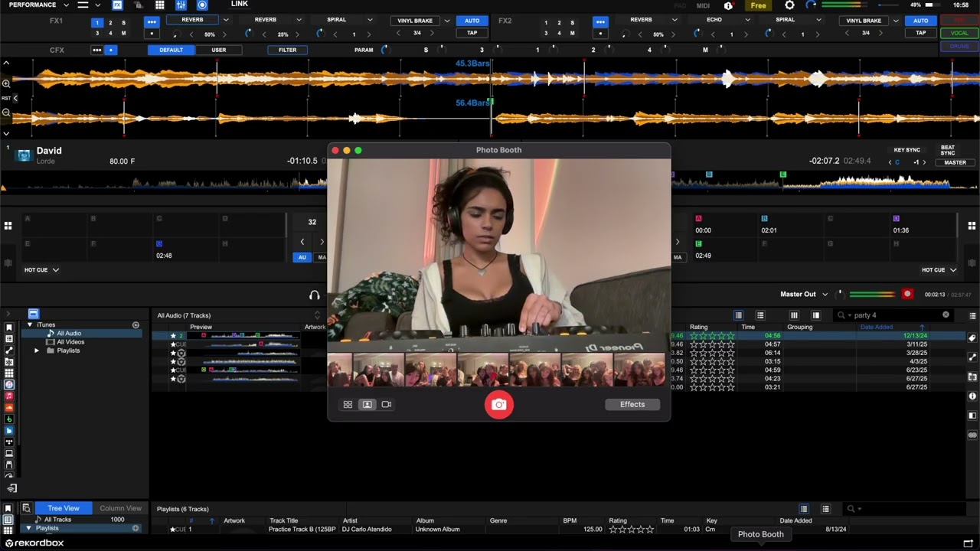Click the recording panel icon in top toolbar
The image size is (980, 551).
point(202,5)
